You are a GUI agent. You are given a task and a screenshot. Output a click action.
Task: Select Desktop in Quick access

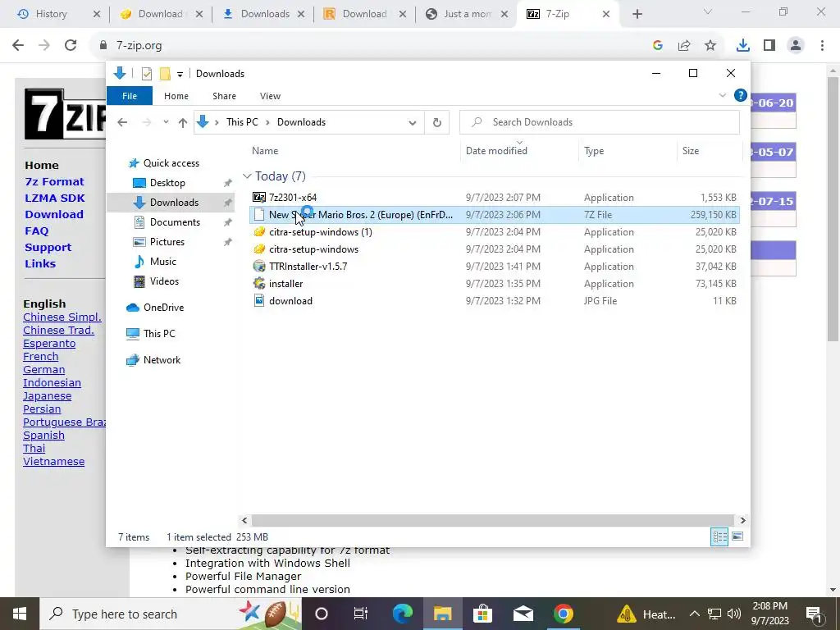167,183
